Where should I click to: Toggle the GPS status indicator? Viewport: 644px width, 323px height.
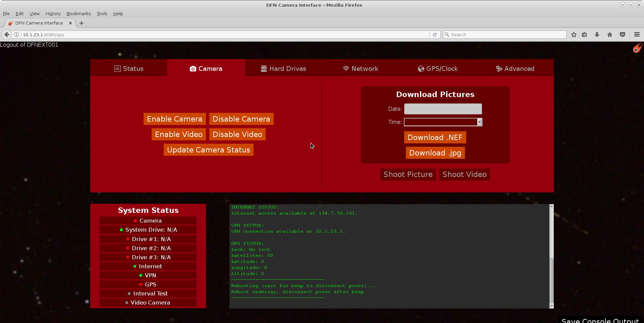tap(141, 284)
